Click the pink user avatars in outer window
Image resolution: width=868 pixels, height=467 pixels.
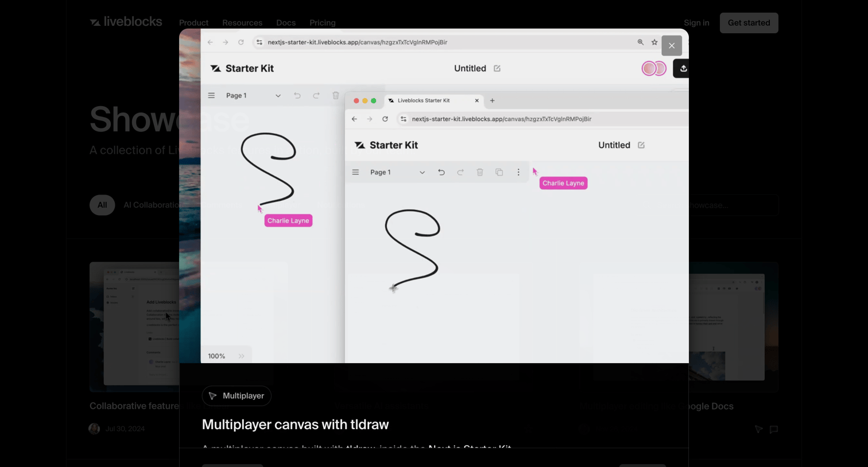click(x=654, y=68)
